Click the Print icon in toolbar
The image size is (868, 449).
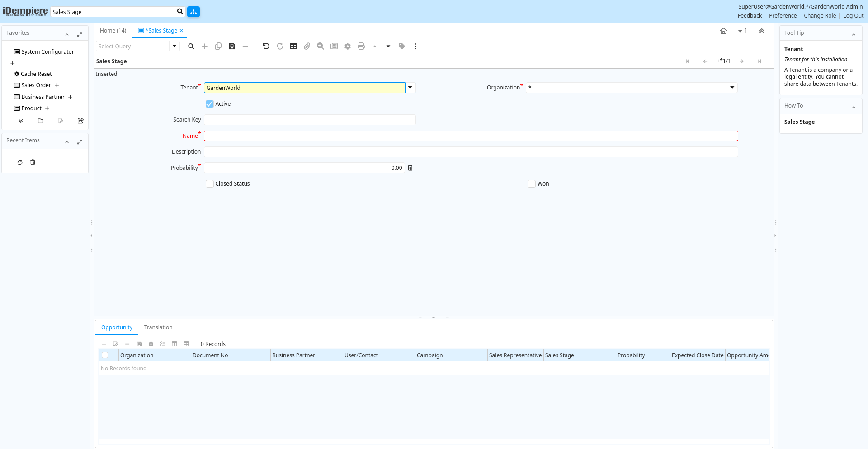coord(361,46)
